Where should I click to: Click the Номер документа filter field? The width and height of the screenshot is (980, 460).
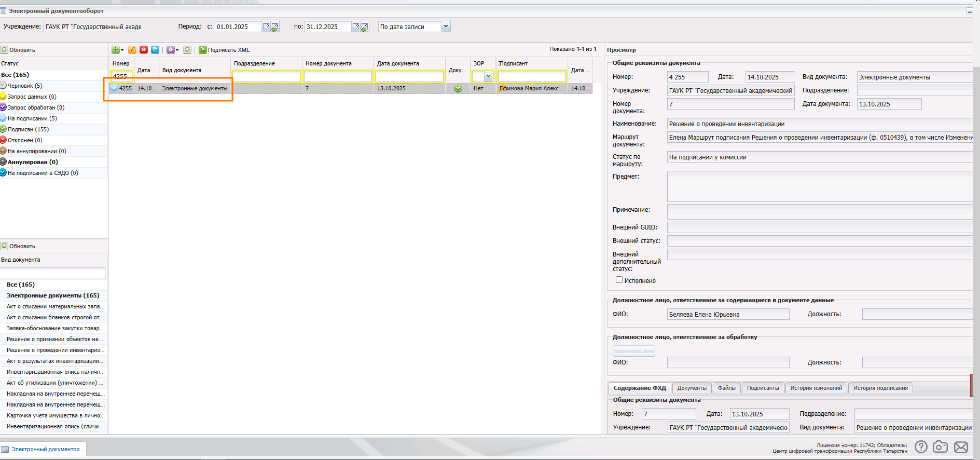338,76
